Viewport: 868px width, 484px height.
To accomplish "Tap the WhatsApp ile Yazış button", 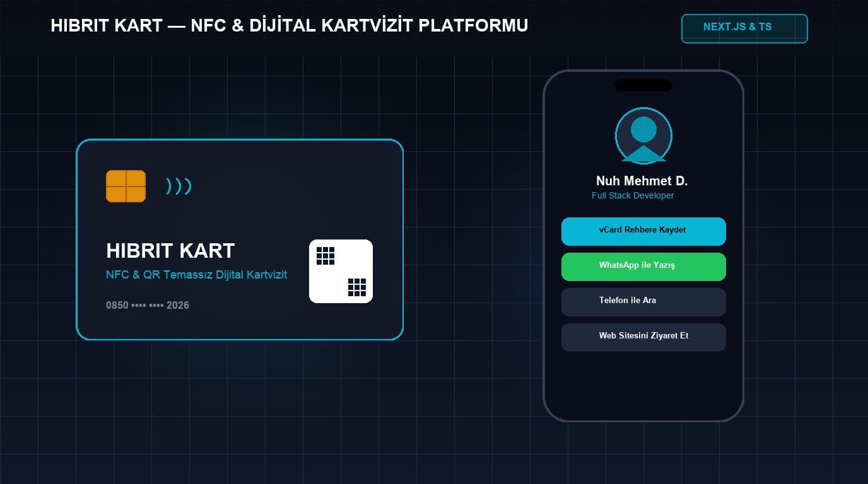I will click(643, 267).
